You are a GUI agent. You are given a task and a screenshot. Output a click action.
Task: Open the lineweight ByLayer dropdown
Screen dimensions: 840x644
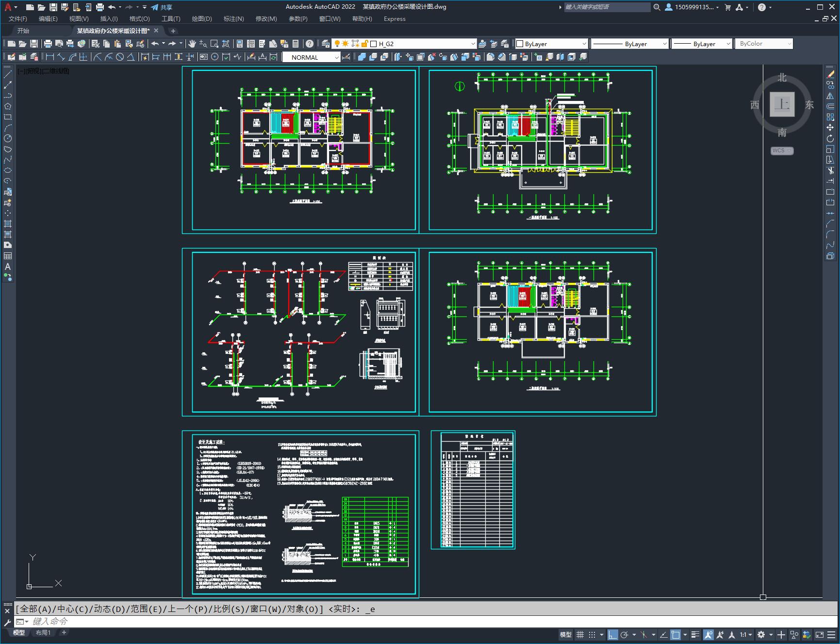pos(728,44)
